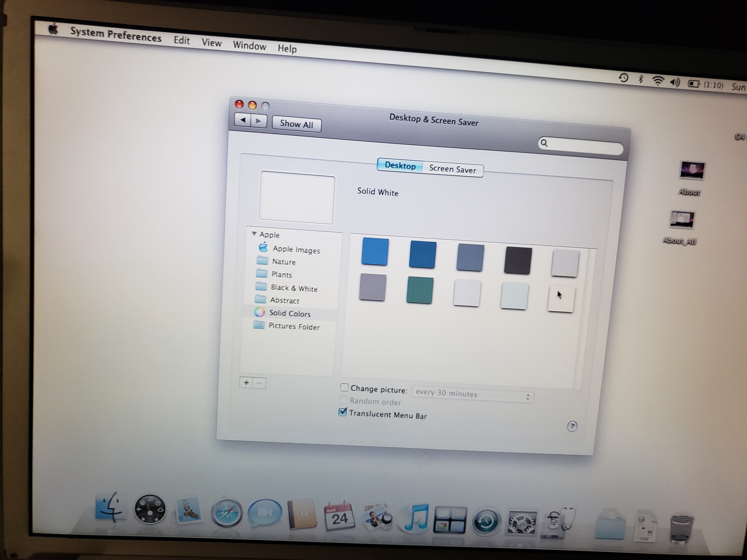
Task: Choose the teal green color swatch
Action: [x=420, y=290]
